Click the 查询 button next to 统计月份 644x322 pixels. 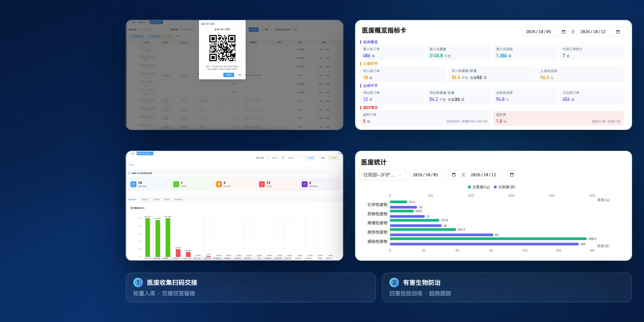(310, 158)
